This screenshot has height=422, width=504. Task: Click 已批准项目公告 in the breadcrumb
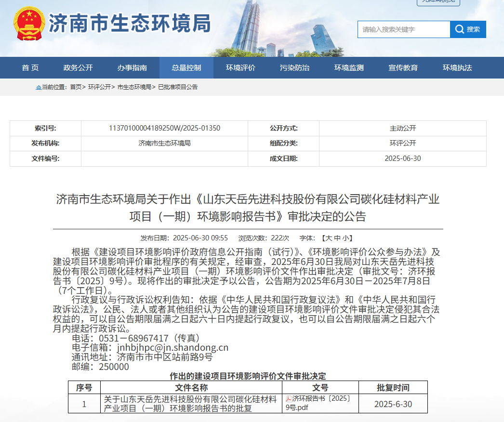(x=178, y=87)
